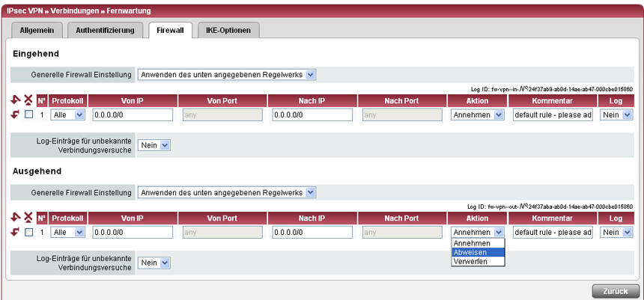The height and width of the screenshot is (300, 644).
Task: Select Verwerfen in the open Aktion list
Action: (478, 262)
